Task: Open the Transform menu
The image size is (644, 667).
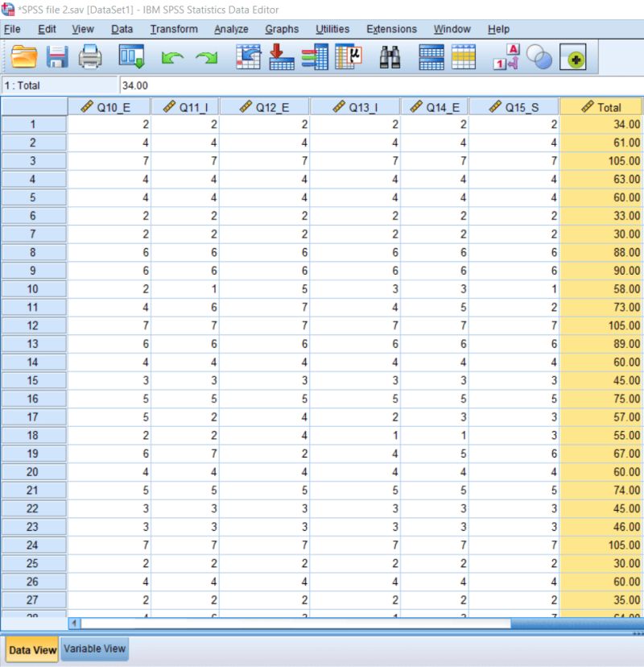Action: (174, 29)
